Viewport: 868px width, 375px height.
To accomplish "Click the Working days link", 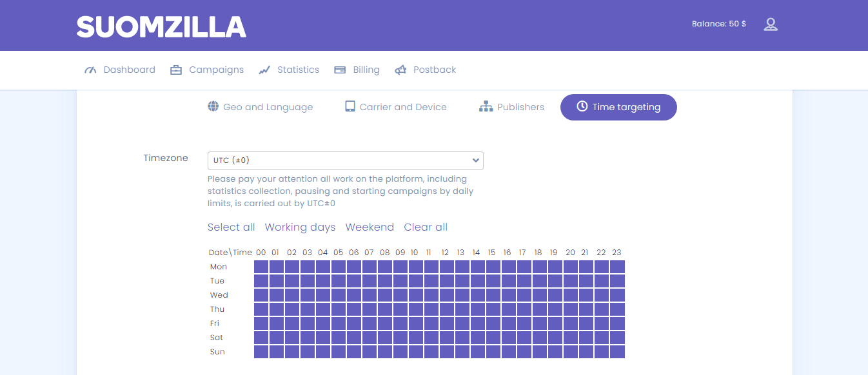I will 300,227.
